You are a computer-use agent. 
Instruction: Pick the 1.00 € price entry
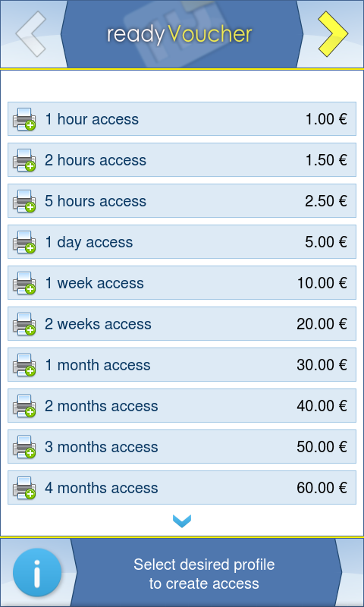point(326,119)
